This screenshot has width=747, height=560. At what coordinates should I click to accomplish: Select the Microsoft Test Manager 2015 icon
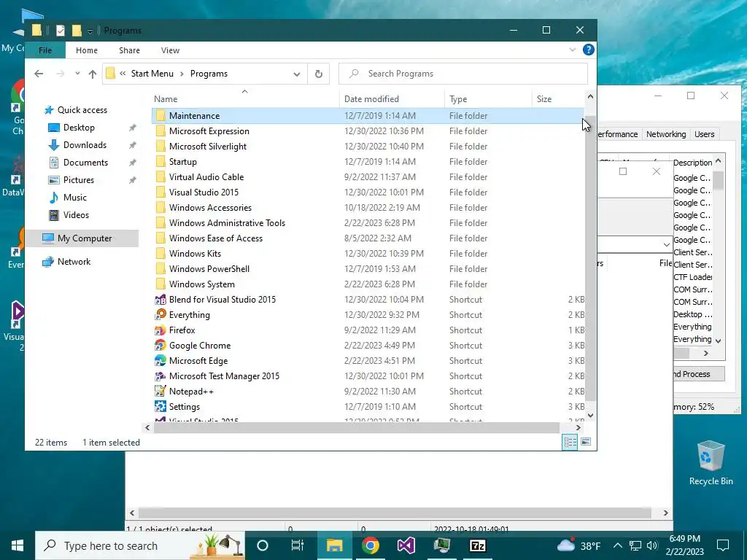click(x=160, y=376)
